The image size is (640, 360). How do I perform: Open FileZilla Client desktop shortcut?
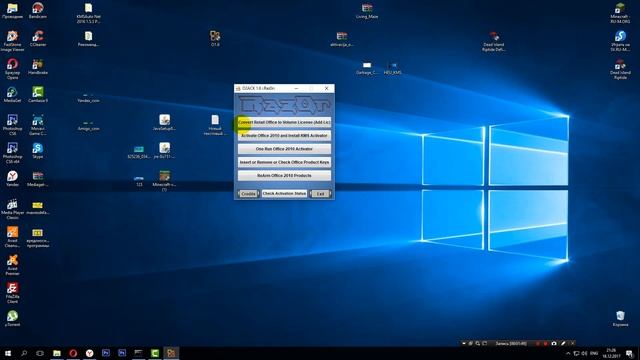[x=12, y=293]
